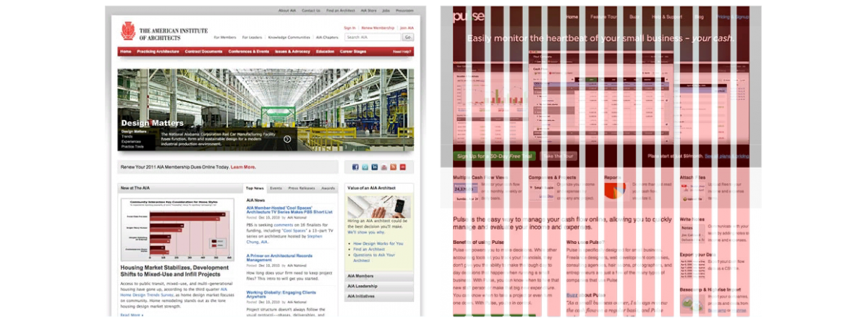Open Practicing Architecture menu

pos(158,51)
